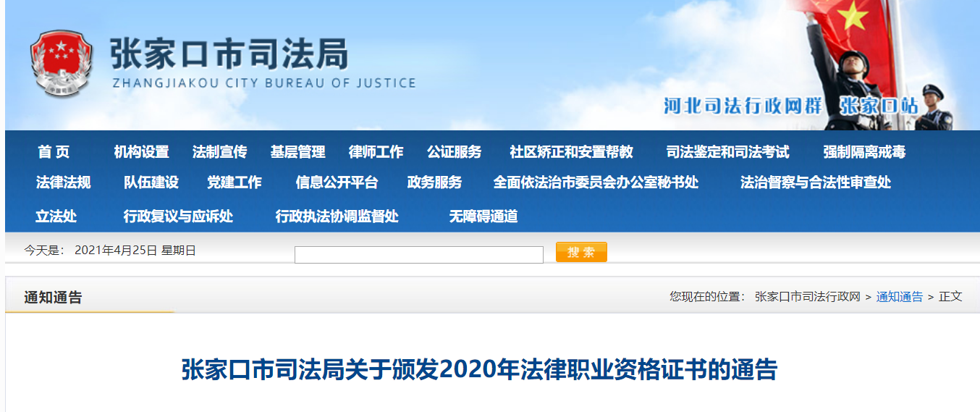Open 通知通告 breadcrumb link
The height and width of the screenshot is (412, 980).
click(x=899, y=296)
